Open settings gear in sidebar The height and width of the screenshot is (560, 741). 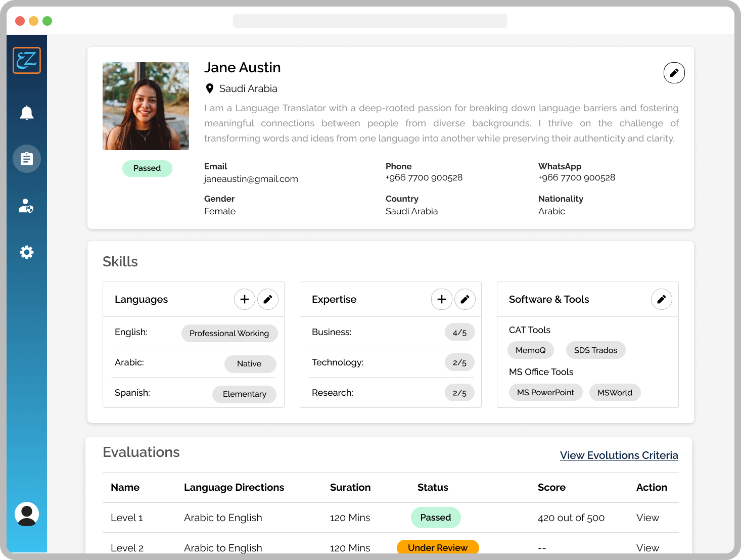click(27, 252)
